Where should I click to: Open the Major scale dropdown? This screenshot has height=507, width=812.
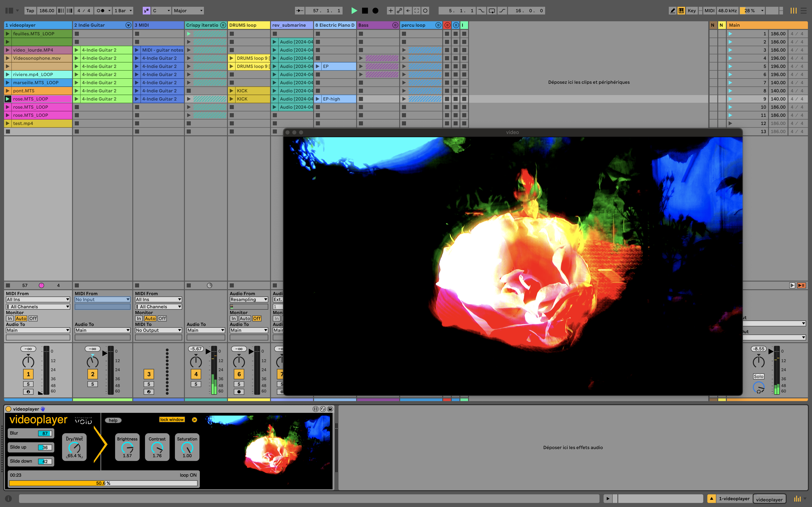188,11
